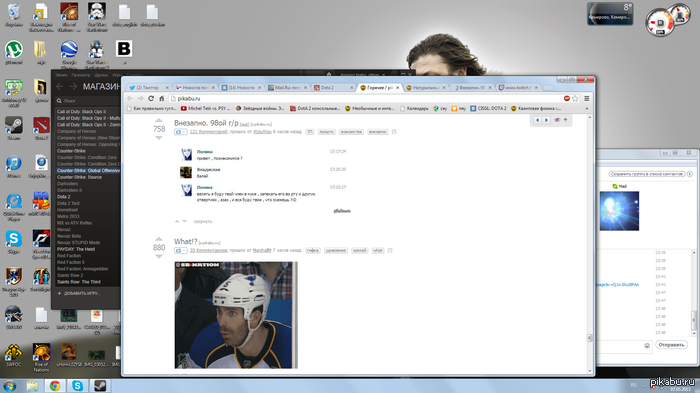Screen dimensions: 700x393
Task: Launch the Dota 2 desktop shortcut
Action: coord(41,128)
